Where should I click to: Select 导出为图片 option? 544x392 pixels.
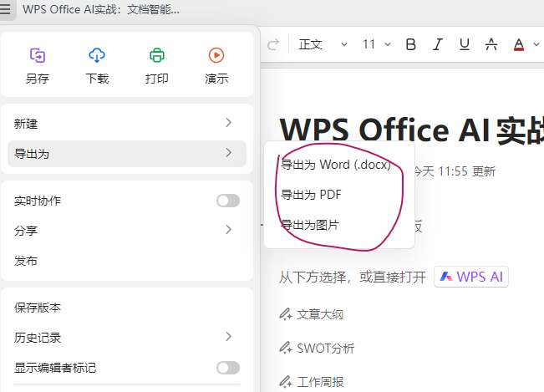310,225
